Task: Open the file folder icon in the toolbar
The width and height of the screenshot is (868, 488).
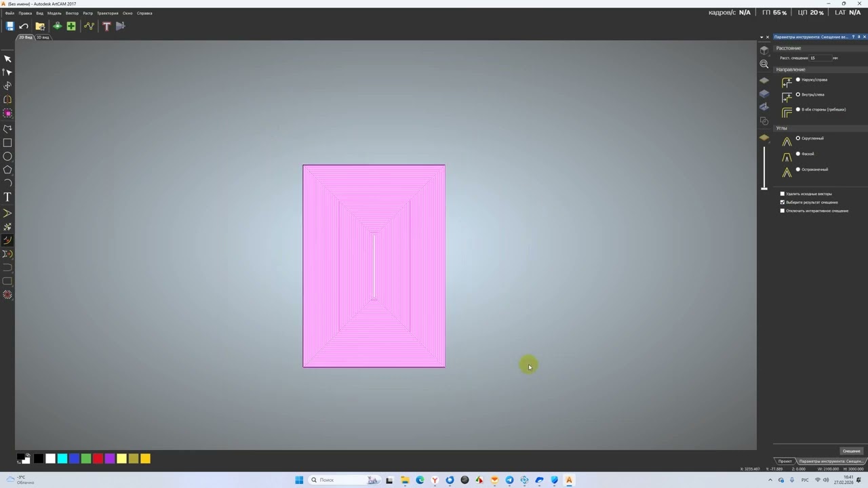Action: tap(40, 26)
